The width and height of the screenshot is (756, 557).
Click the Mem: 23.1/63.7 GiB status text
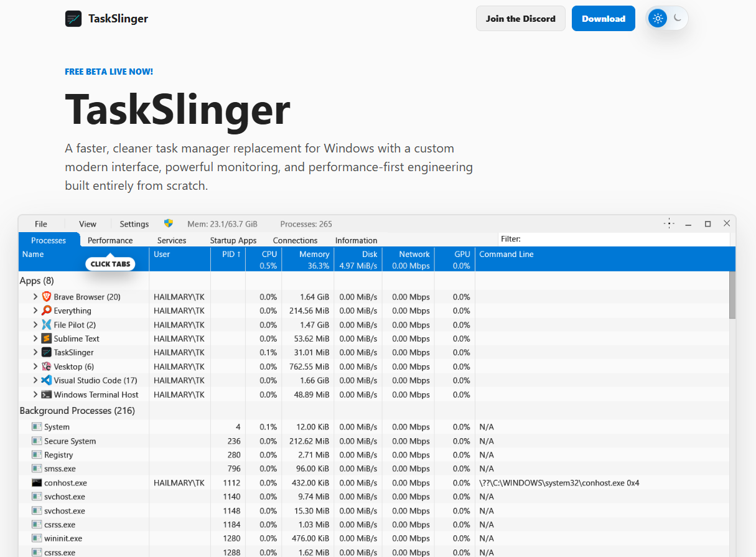tap(222, 224)
